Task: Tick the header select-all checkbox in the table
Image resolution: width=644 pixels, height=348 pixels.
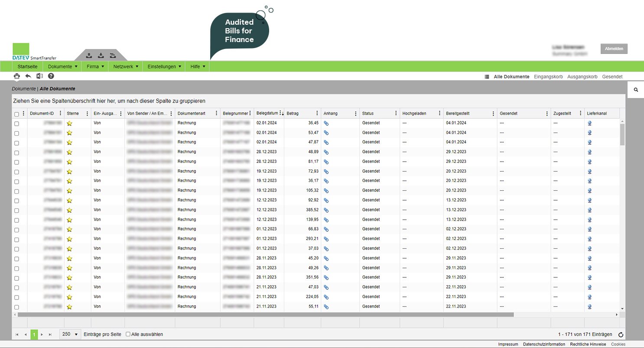Action: tap(16, 114)
